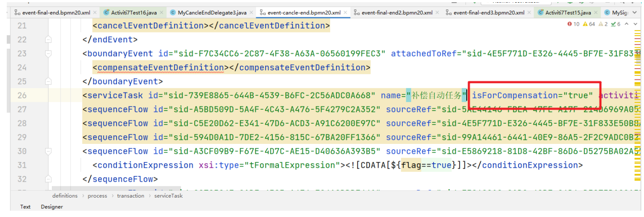Click line number 21 in gutter
Image resolution: width=644 pixels, height=217 pixels.
[x=22, y=26]
